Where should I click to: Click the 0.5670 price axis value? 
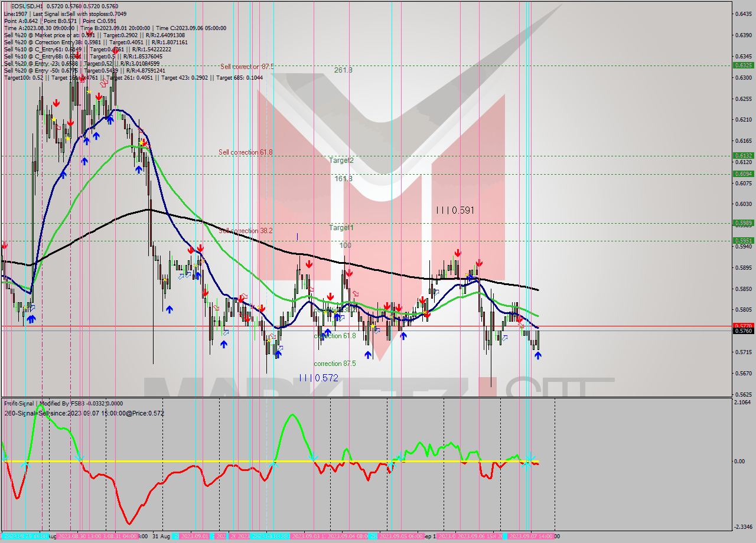point(742,373)
